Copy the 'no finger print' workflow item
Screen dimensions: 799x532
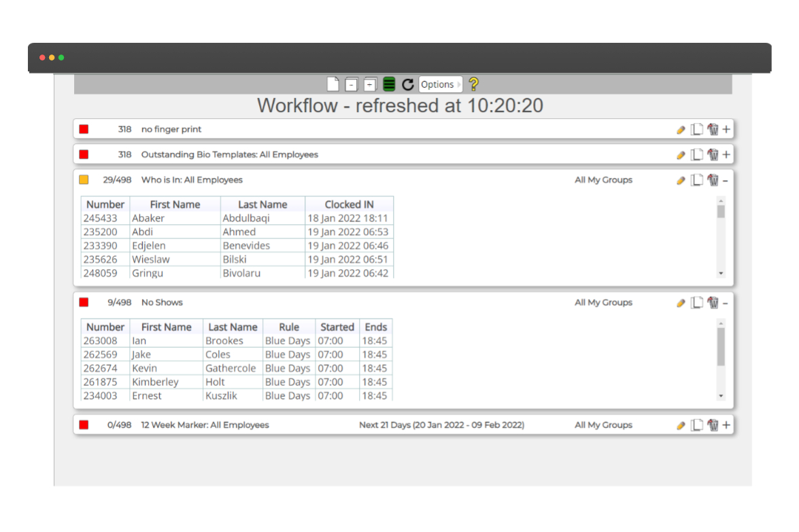pos(696,129)
